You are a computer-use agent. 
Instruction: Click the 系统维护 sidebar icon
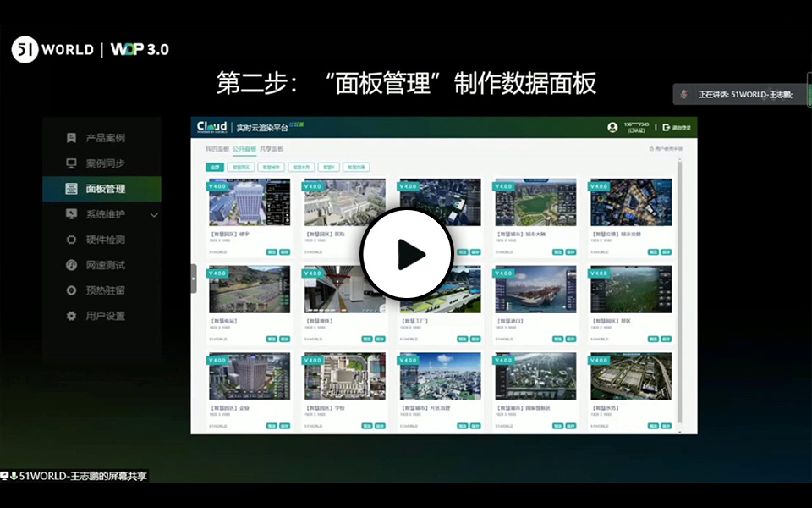point(71,214)
